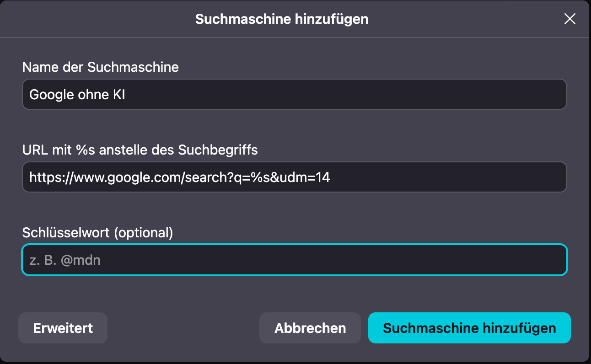
Task: Click the empty right end of the name field
Action: [x=503, y=94]
